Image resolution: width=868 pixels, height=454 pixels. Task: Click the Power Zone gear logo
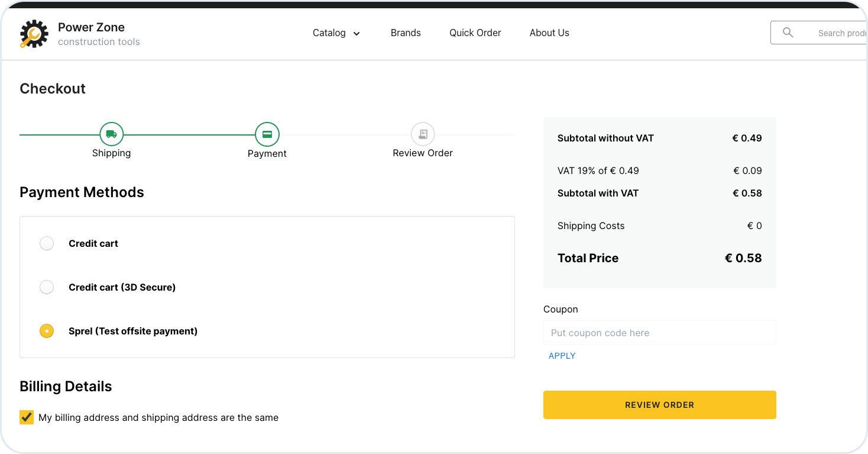point(34,34)
